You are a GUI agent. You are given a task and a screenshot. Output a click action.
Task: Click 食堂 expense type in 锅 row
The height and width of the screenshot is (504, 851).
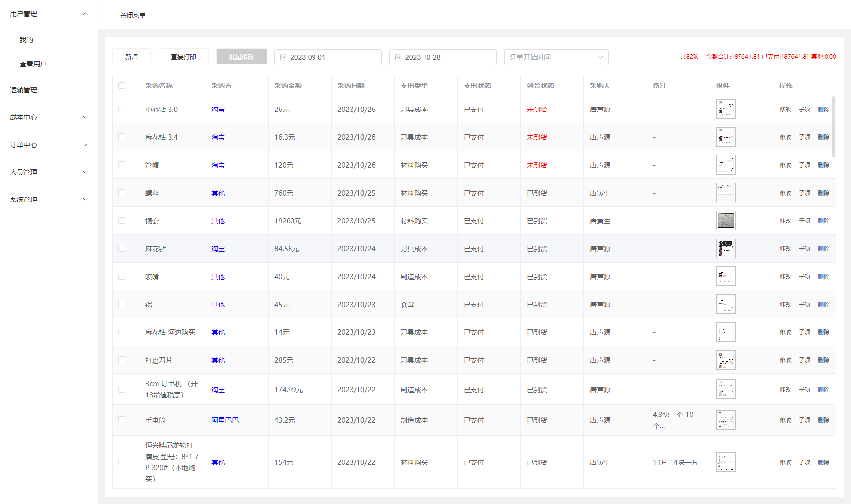pos(407,305)
